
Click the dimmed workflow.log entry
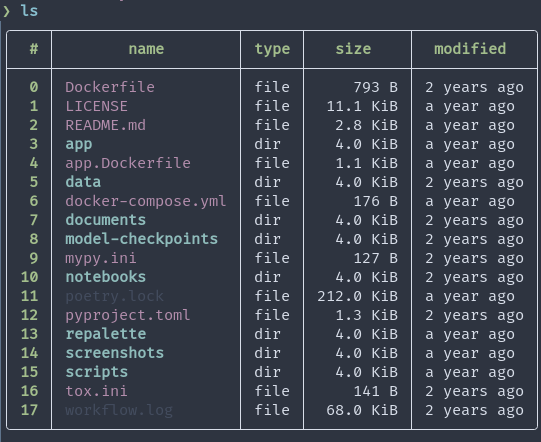tap(119, 410)
